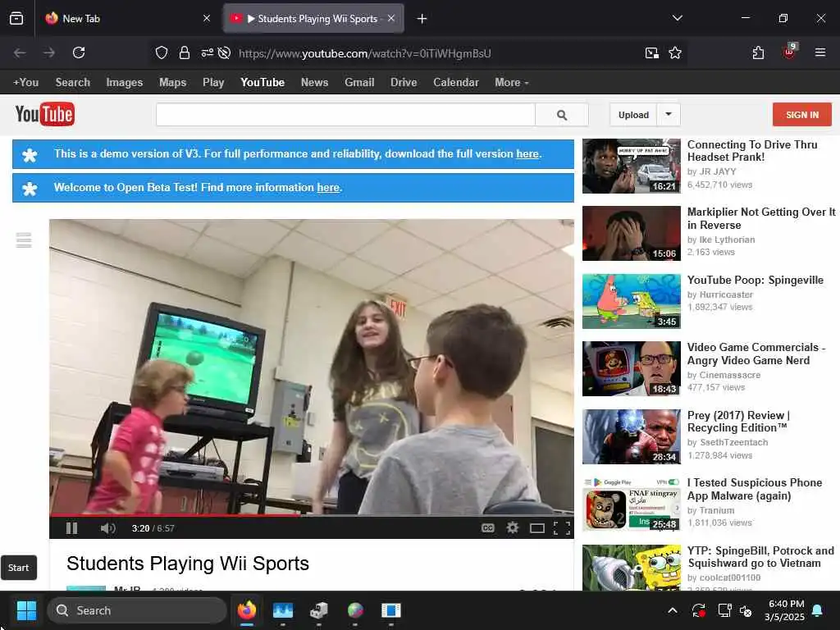Open Images in the Google bar
The width and height of the screenshot is (840, 630).
tap(125, 83)
